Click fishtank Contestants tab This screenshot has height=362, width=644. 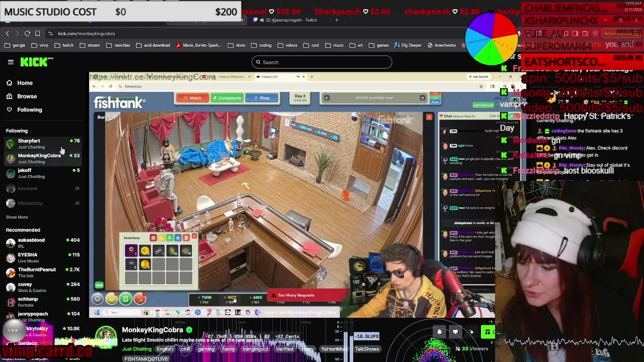[227, 98]
